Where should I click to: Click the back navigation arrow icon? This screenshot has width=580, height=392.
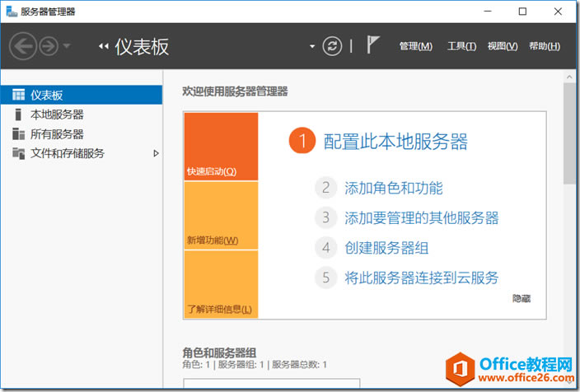click(x=23, y=46)
